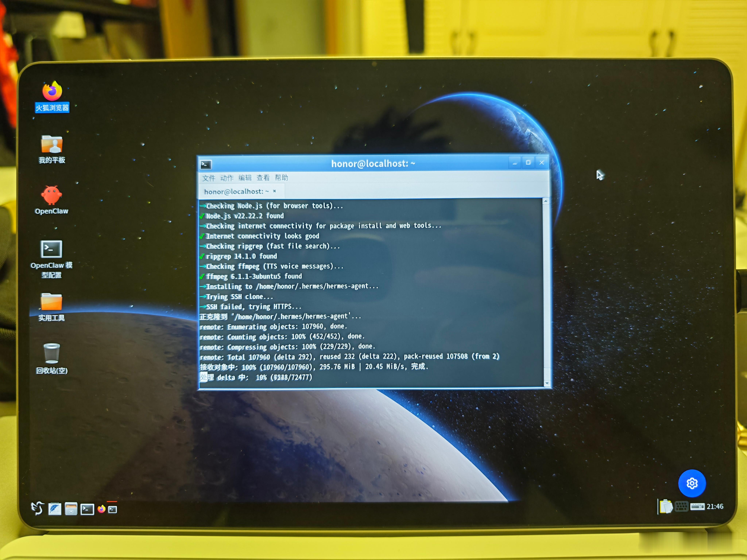Click the terminal vertical scrollbar track
The image size is (747, 560).
pyautogui.click(x=546, y=292)
